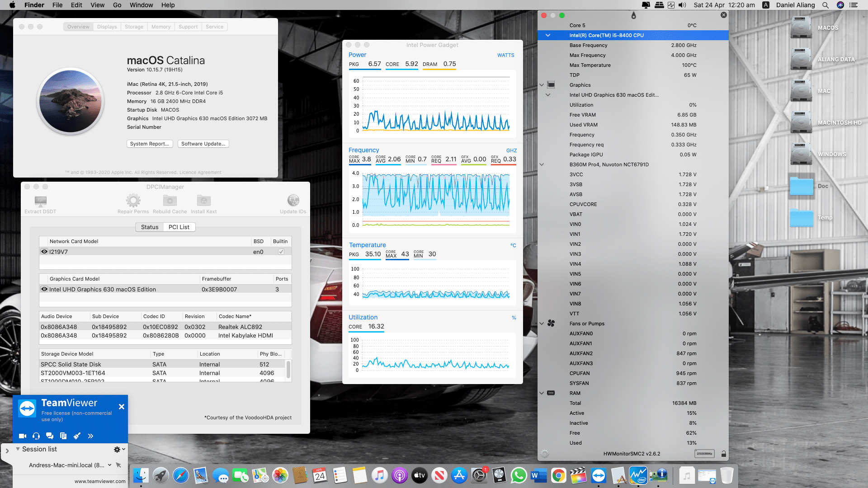
Task: Open www.teamviewer.com link
Action: click(x=100, y=481)
